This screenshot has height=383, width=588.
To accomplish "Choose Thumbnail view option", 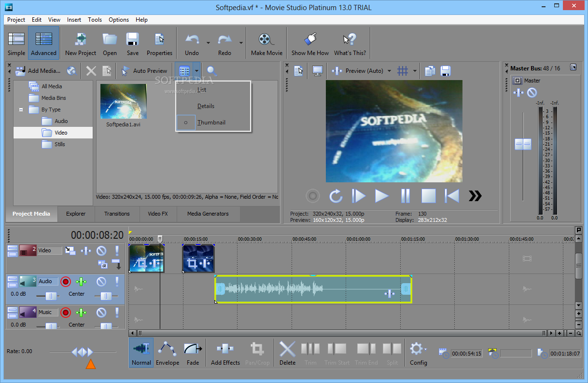I will click(211, 123).
